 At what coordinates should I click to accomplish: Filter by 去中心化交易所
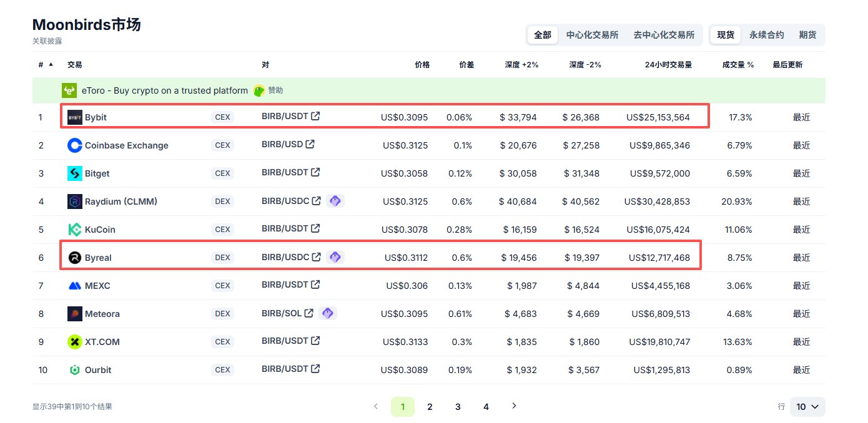(x=664, y=35)
